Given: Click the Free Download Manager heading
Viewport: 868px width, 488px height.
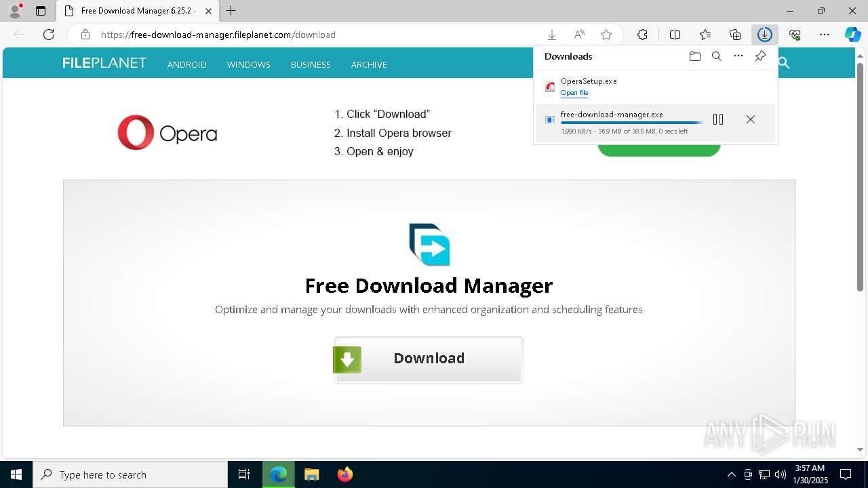Looking at the screenshot, I should point(429,285).
